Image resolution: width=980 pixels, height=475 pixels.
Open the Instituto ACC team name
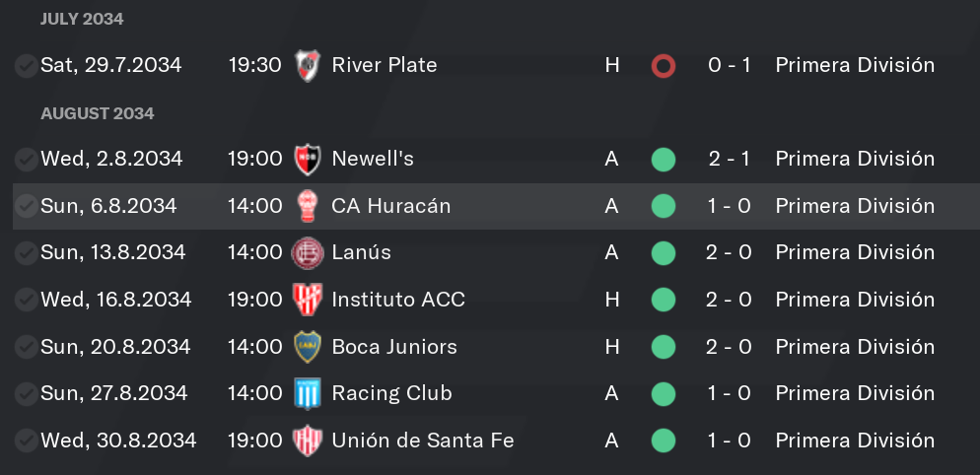[398, 300]
